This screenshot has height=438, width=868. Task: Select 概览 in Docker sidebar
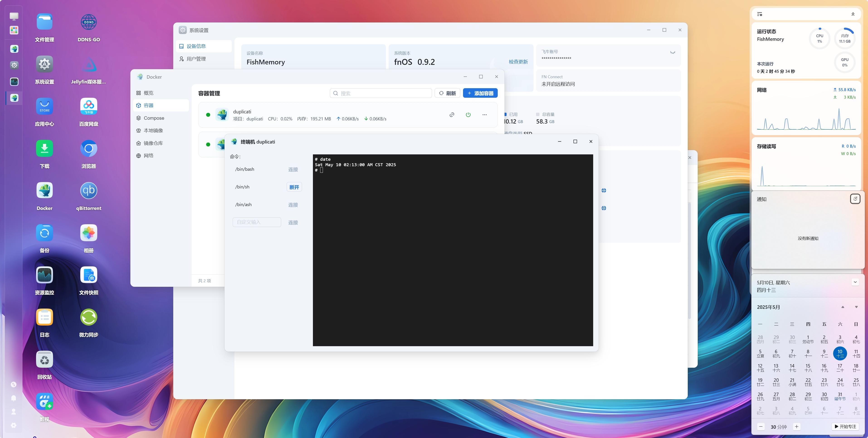click(161, 93)
